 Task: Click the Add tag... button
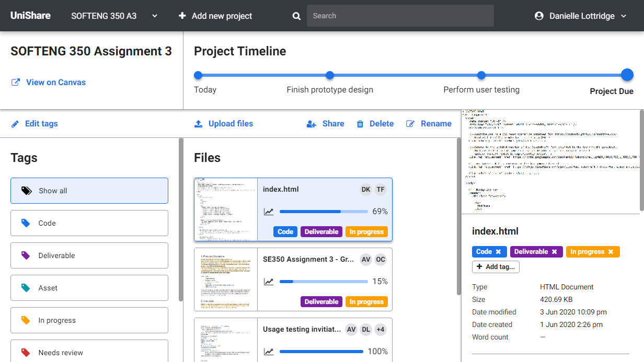click(496, 267)
